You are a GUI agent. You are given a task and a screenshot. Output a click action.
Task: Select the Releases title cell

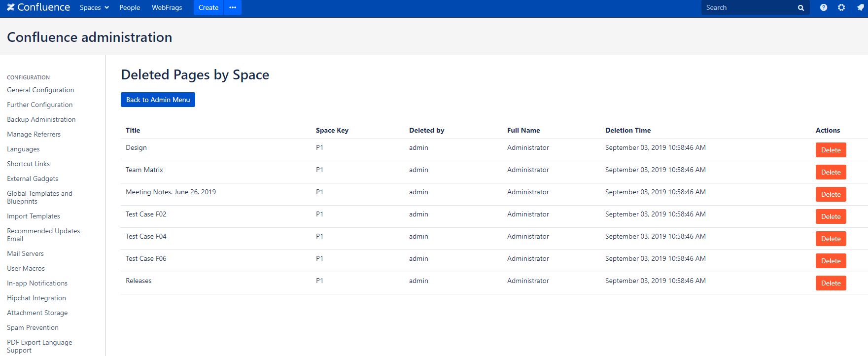139,281
